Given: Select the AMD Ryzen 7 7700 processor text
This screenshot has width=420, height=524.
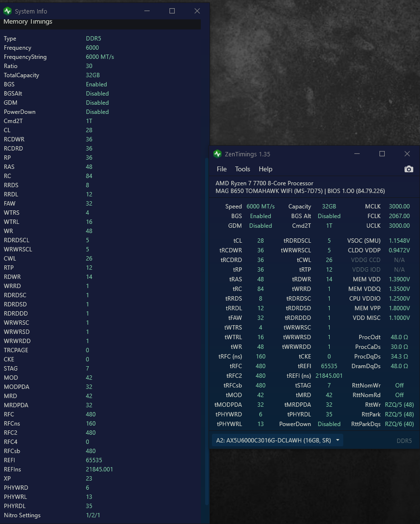Looking at the screenshot, I should point(264,183).
